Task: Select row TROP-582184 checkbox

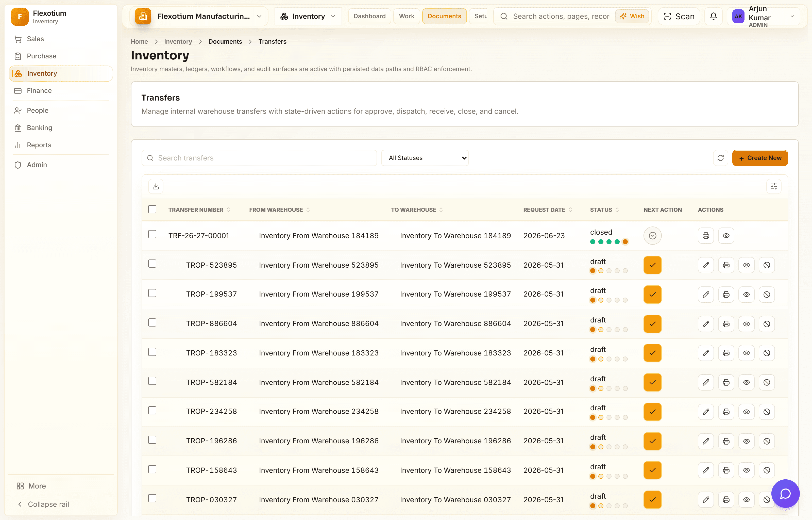Action: tap(152, 381)
